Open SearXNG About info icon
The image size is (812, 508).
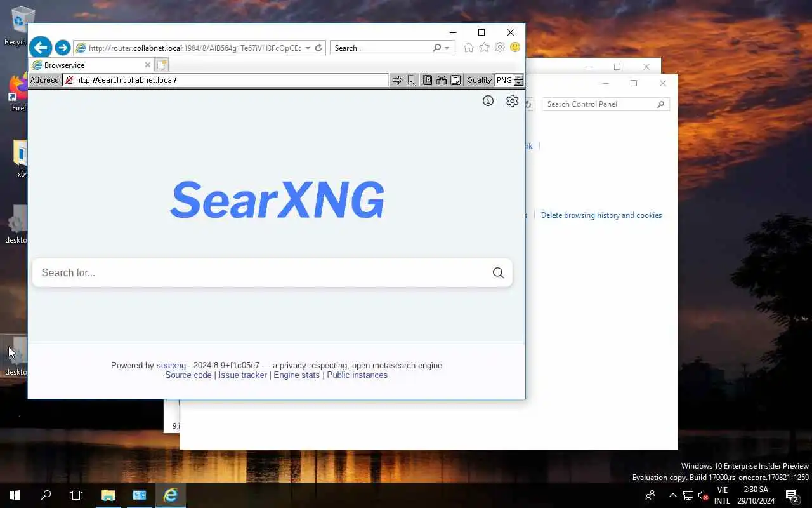[x=488, y=101]
